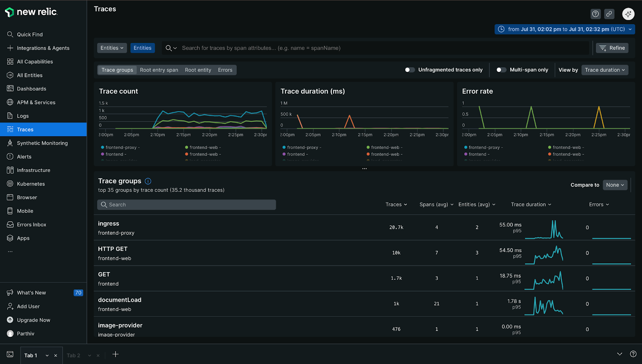This screenshot has width=642, height=364.
Task: Open the ingress trace group
Action: pos(109,224)
